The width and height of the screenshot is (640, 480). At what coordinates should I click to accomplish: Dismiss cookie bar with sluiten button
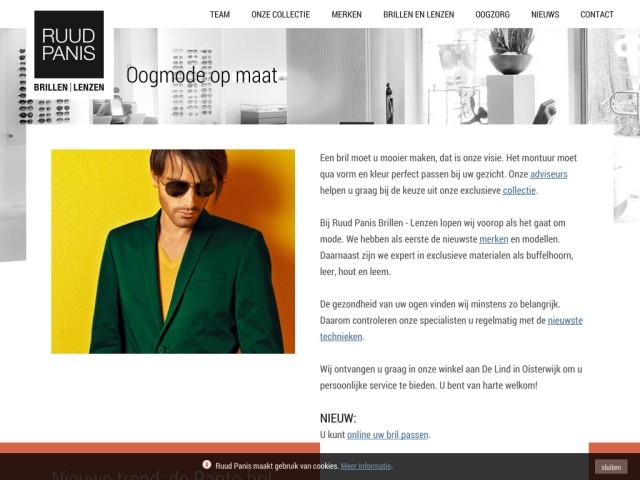[x=611, y=467]
